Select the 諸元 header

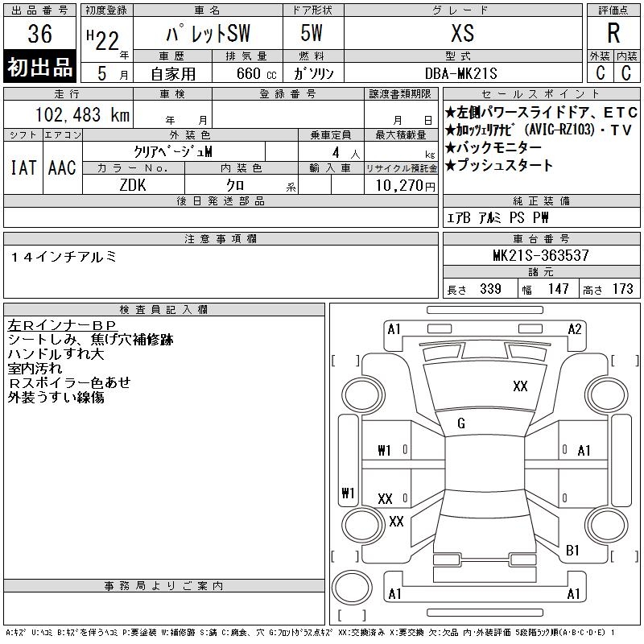pyautogui.click(x=541, y=272)
